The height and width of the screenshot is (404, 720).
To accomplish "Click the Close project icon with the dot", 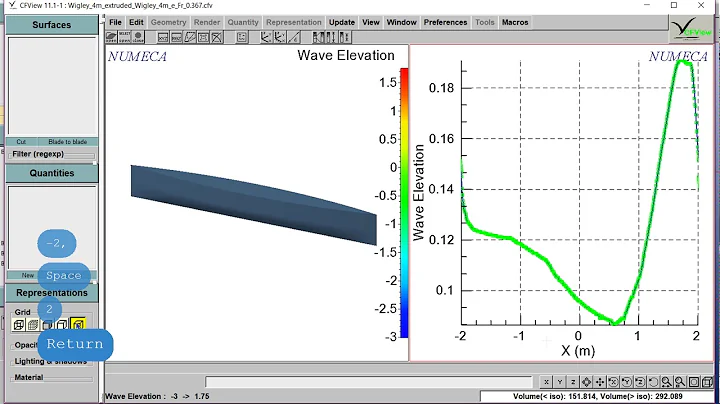I will click(x=138, y=37).
